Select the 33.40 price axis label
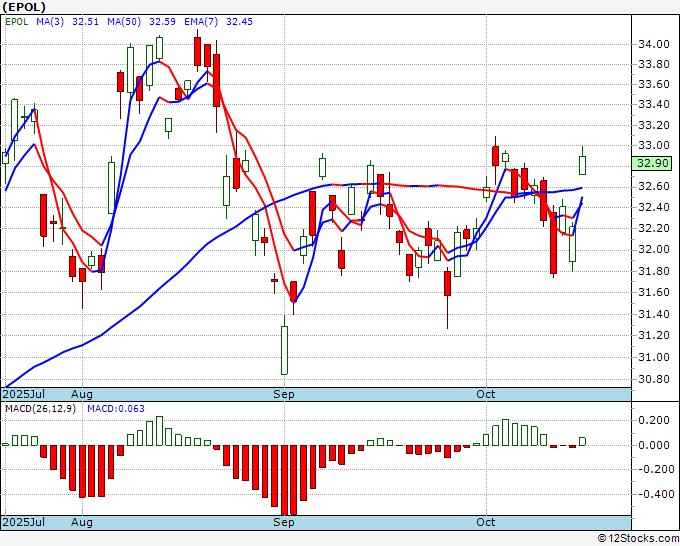 point(653,105)
